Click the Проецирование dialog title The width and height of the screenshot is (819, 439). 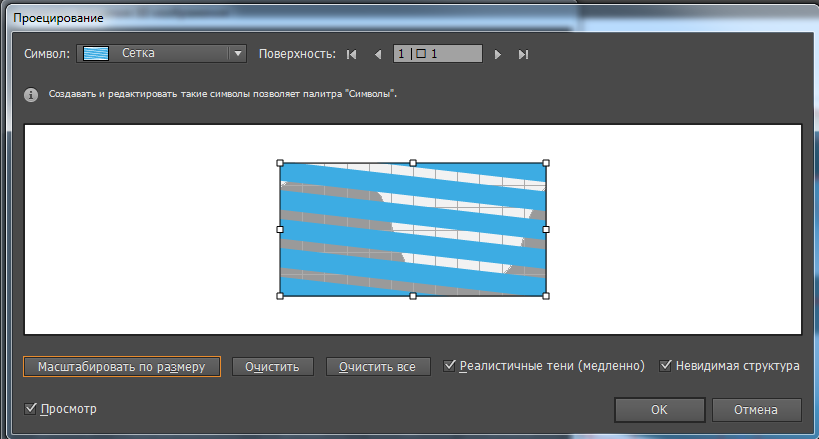[x=58, y=18]
